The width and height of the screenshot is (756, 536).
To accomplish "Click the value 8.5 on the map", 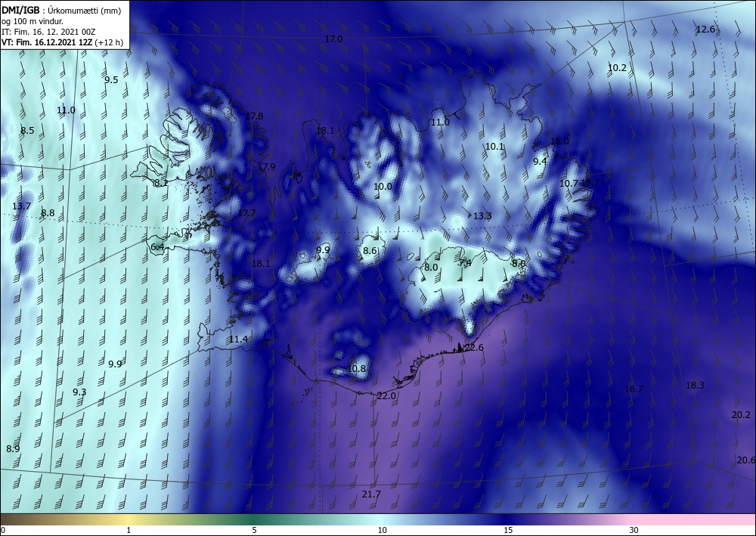I will (x=27, y=131).
